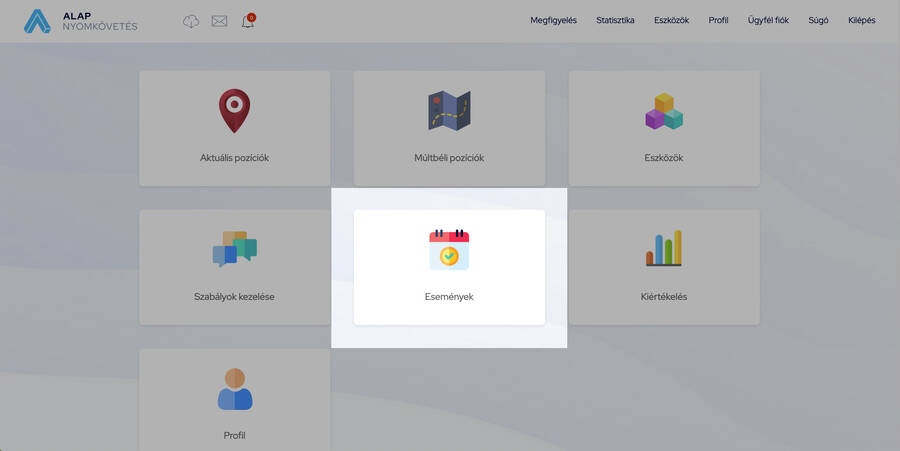Screen dimensions: 900x451
Task: Open the bell notifications icon
Action: [x=248, y=21]
